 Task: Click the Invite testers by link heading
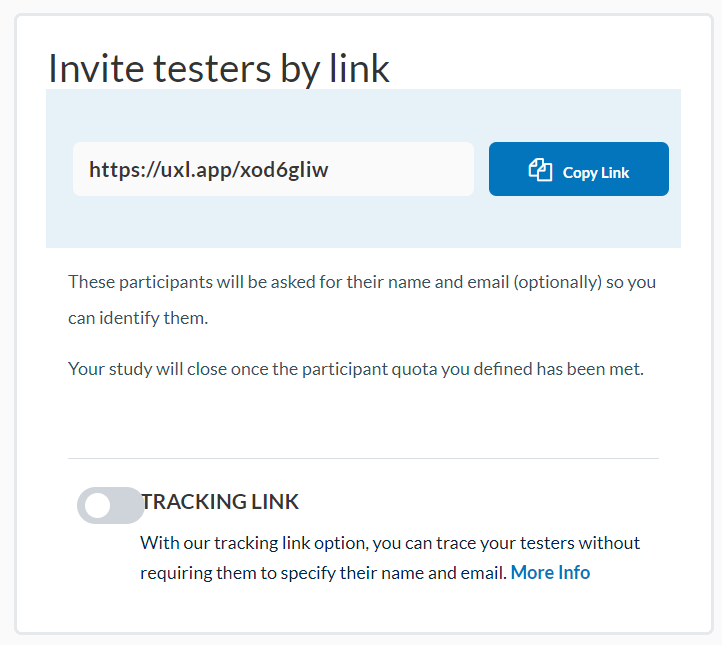pos(219,68)
